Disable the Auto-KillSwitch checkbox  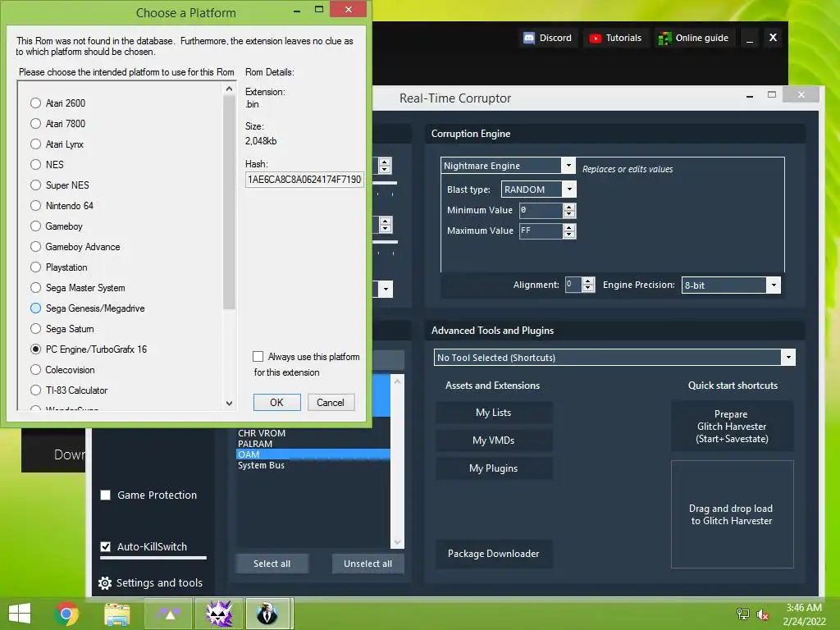[106, 546]
